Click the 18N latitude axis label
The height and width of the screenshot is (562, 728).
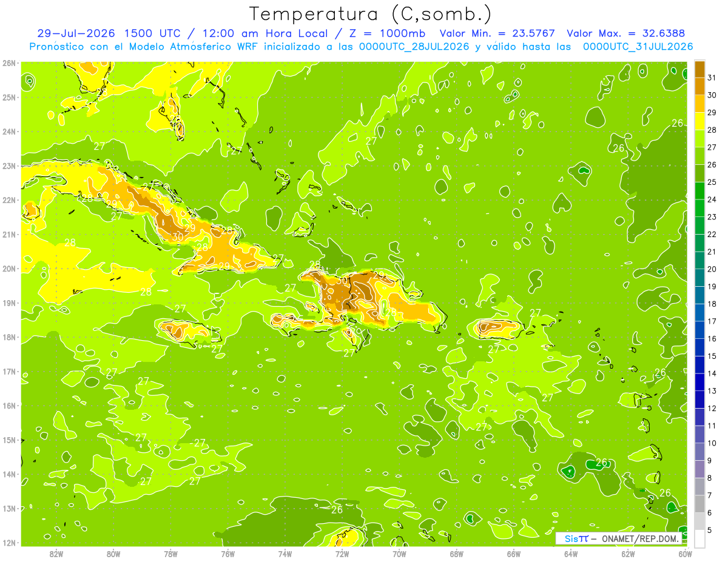click(x=9, y=337)
